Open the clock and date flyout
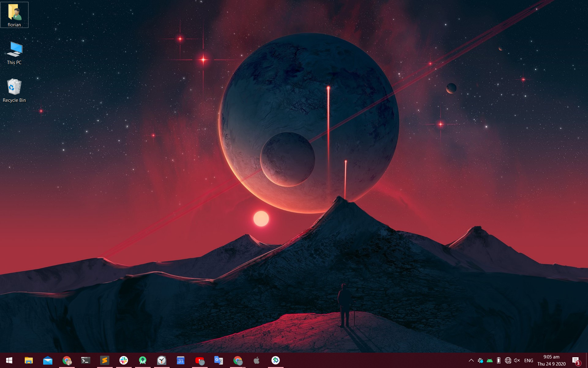Image resolution: width=588 pixels, height=368 pixels. [x=551, y=360]
